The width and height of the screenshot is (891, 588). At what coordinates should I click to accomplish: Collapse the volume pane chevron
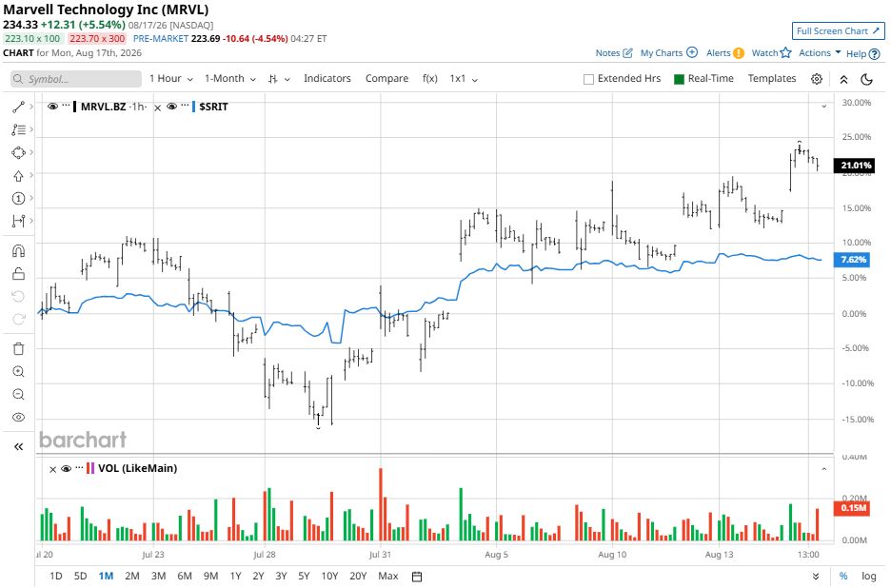point(824,469)
